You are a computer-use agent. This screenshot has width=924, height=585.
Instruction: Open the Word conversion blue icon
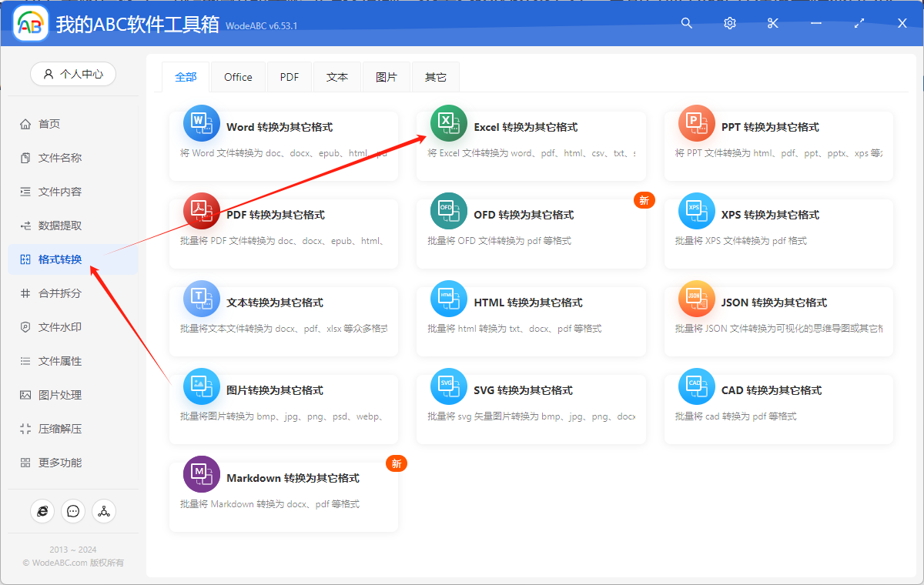pyautogui.click(x=201, y=123)
